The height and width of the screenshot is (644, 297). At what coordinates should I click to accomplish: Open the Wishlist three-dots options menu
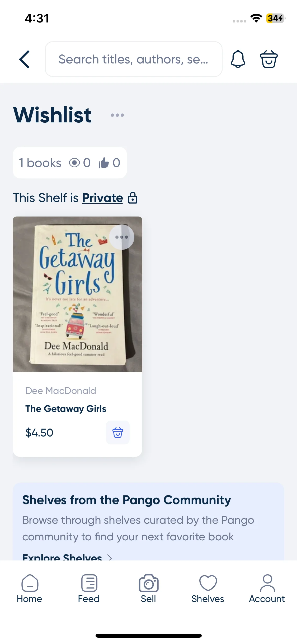coord(117,115)
